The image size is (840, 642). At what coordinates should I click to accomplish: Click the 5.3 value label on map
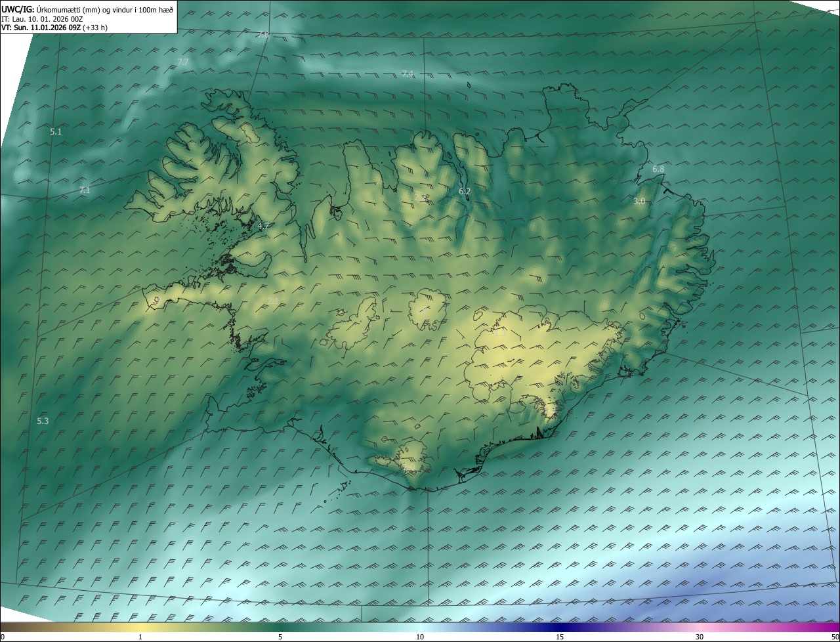point(43,421)
